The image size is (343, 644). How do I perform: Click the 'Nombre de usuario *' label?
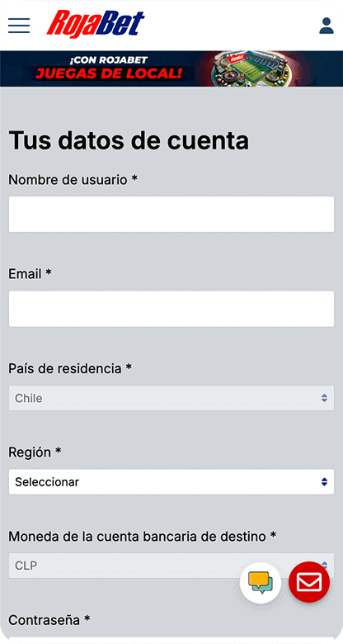coord(73,180)
